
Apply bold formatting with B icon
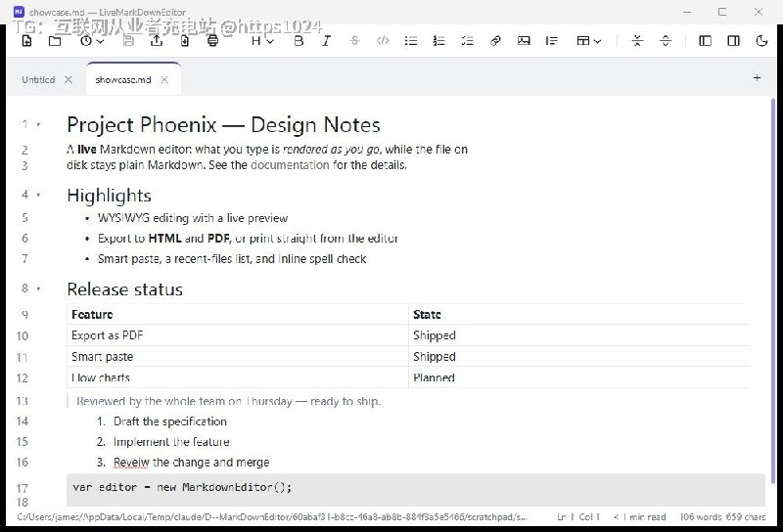[299, 41]
